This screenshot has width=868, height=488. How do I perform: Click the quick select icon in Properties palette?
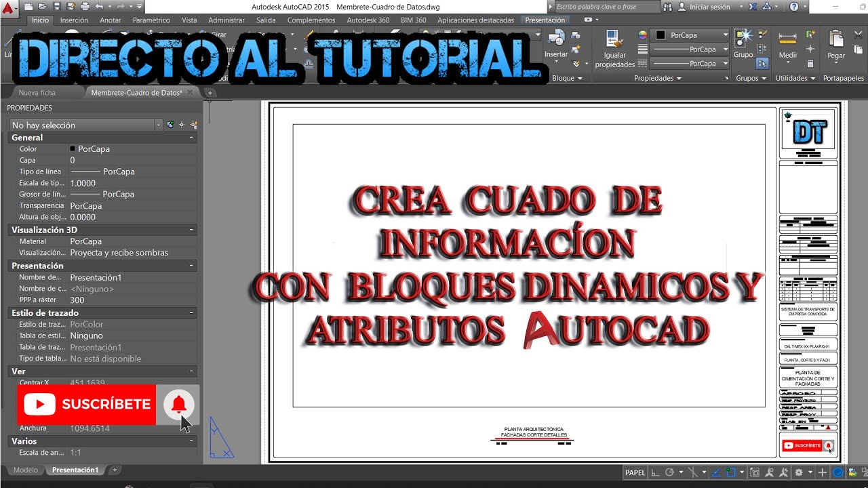(194, 125)
